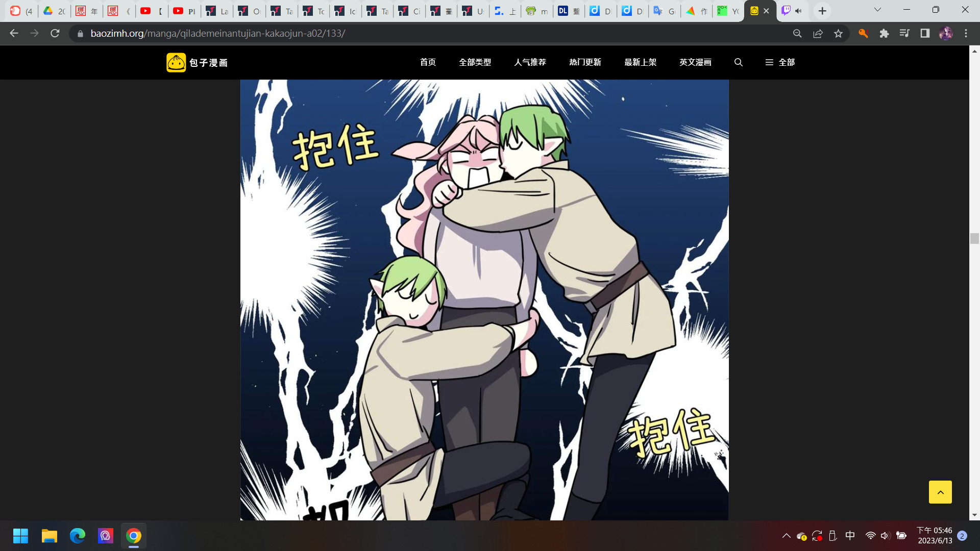Launch Microsoft Edge from taskbar
Viewport: 980px width, 551px height.
click(x=77, y=536)
